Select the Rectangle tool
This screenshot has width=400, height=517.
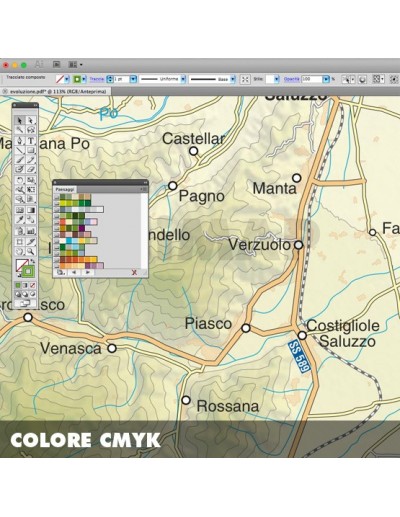tap(31, 150)
